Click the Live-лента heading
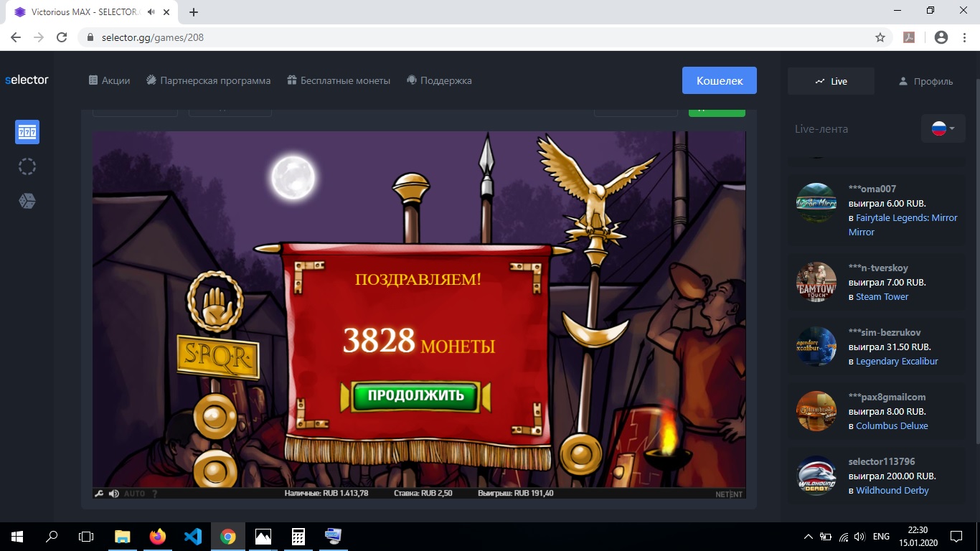Image resolution: width=980 pixels, height=551 pixels. [821, 129]
